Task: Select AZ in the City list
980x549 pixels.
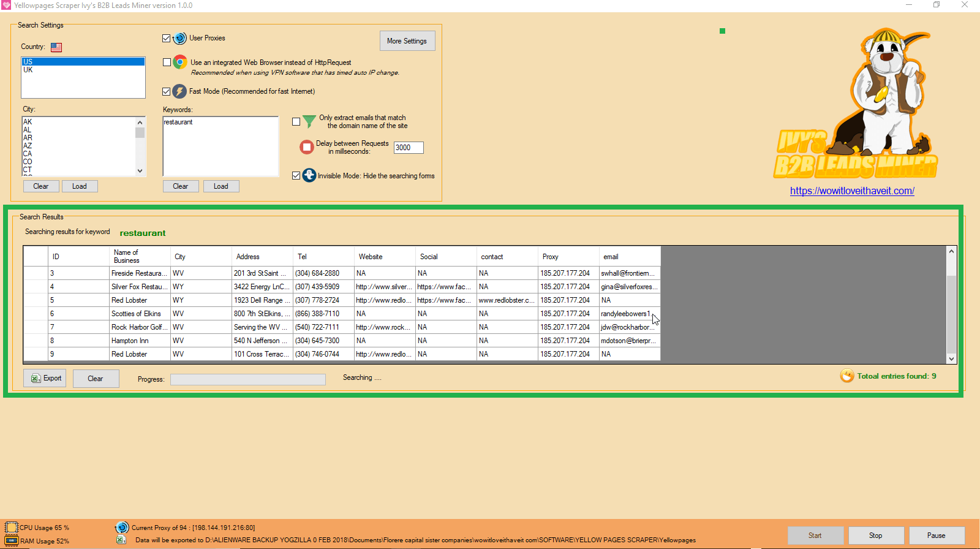Action: [x=78, y=146]
